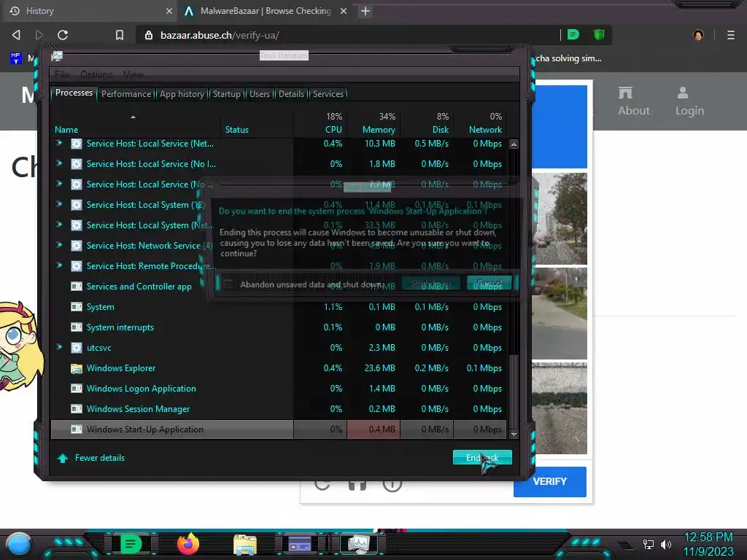This screenshot has width=747, height=560.
Task: Click the Task Manager taskbar icon
Action: coord(358,544)
